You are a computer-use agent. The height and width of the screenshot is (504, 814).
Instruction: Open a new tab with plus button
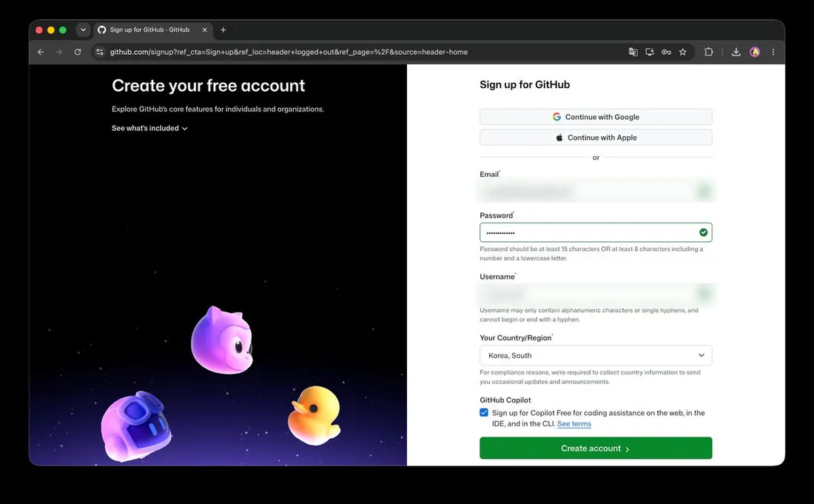tap(223, 30)
